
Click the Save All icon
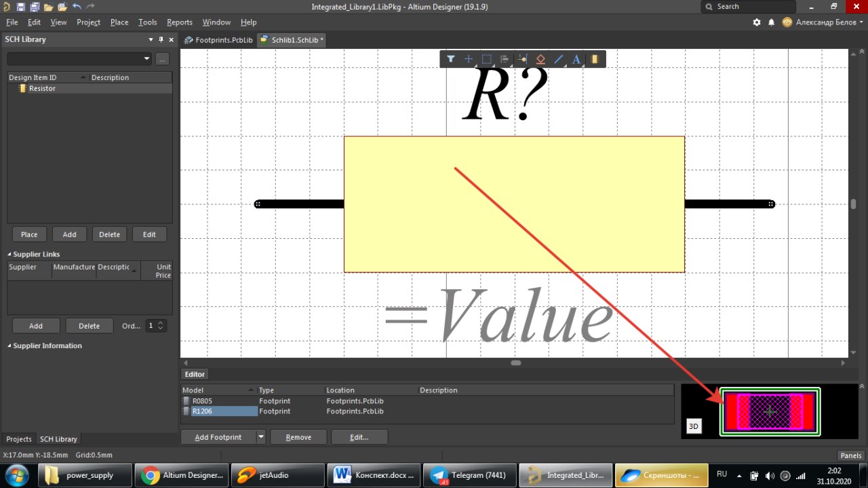tap(34, 6)
